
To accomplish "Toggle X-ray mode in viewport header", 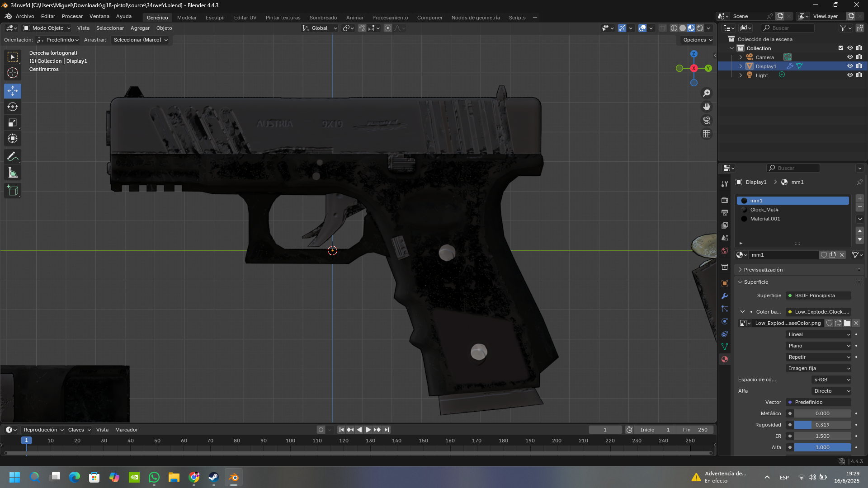I will (x=663, y=28).
